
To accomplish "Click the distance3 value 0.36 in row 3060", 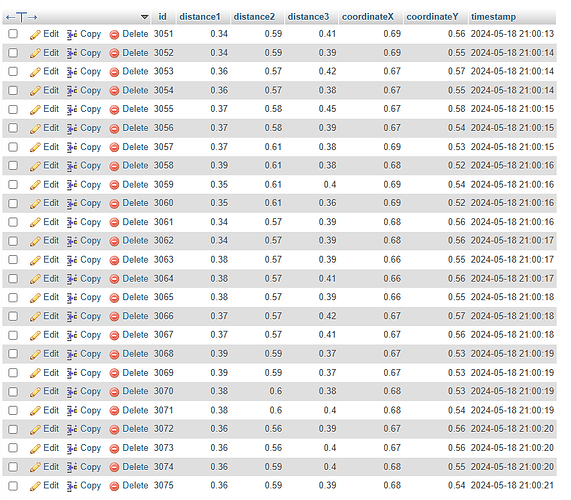I will pos(327,203).
